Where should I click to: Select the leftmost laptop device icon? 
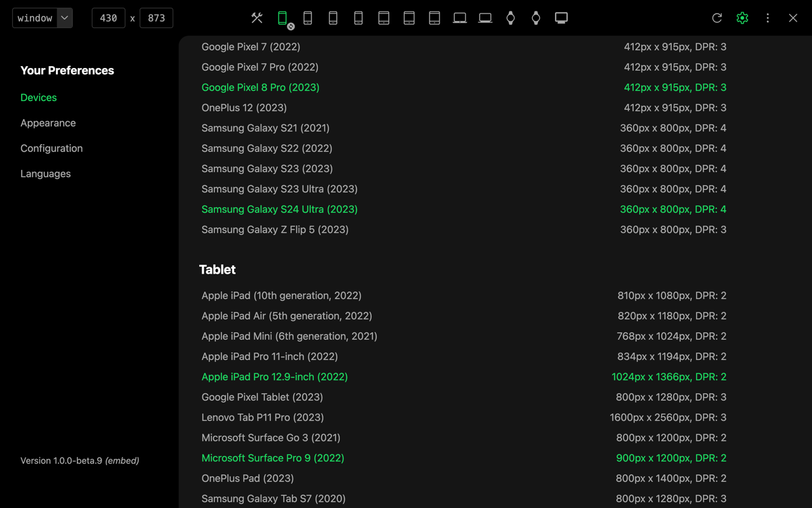point(460,18)
